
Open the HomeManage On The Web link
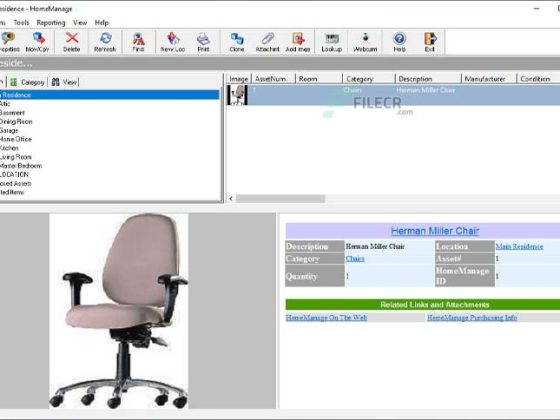click(x=326, y=318)
